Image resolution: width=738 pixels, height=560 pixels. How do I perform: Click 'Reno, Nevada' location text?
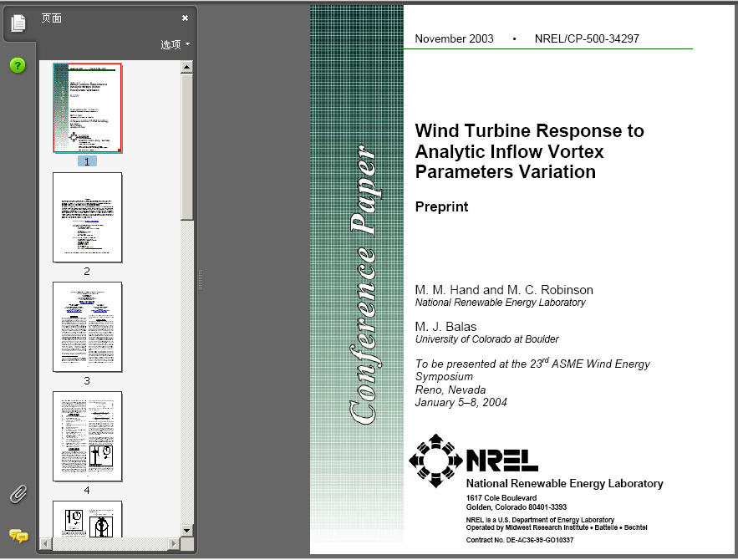click(x=450, y=389)
